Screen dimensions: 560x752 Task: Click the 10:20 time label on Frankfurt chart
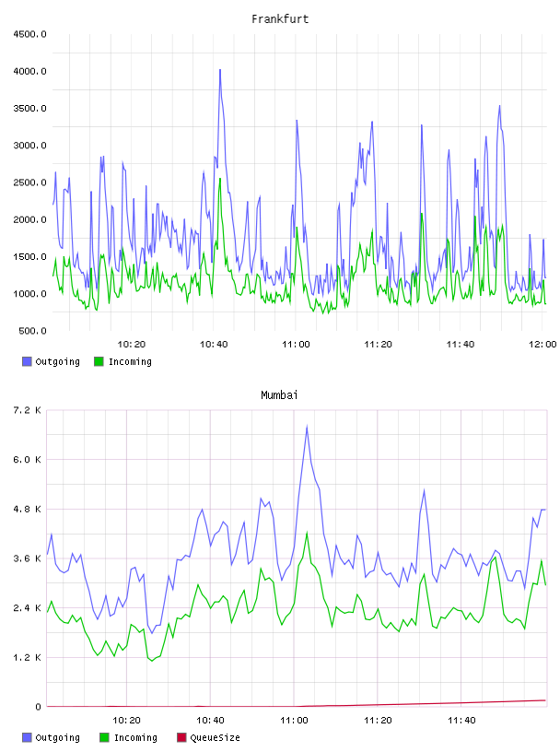[132, 345]
